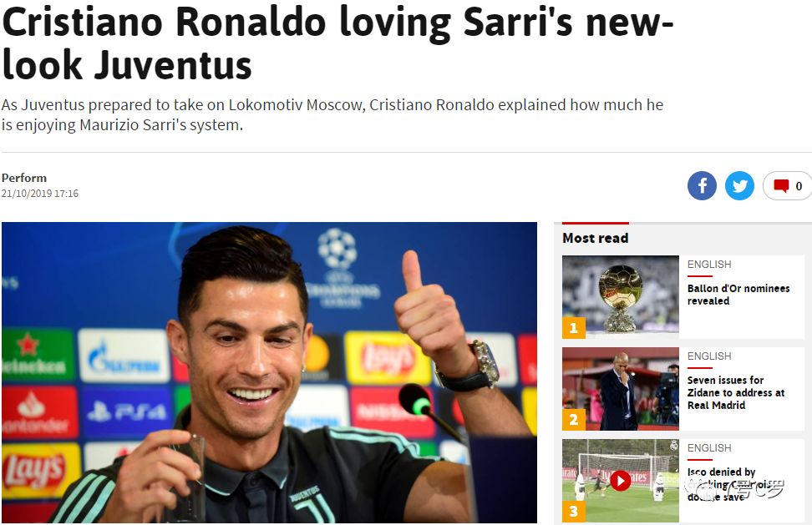Screen dimensions: 812x525
Task: Click the goal save video thumbnail
Action: 621,481
